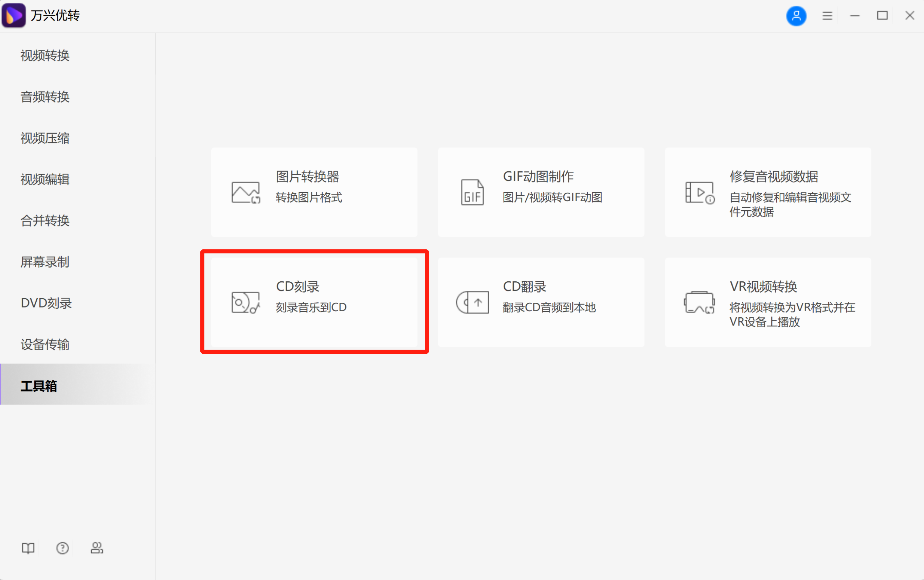Switch to 视频转换 in the sidebar

[45, 56]
